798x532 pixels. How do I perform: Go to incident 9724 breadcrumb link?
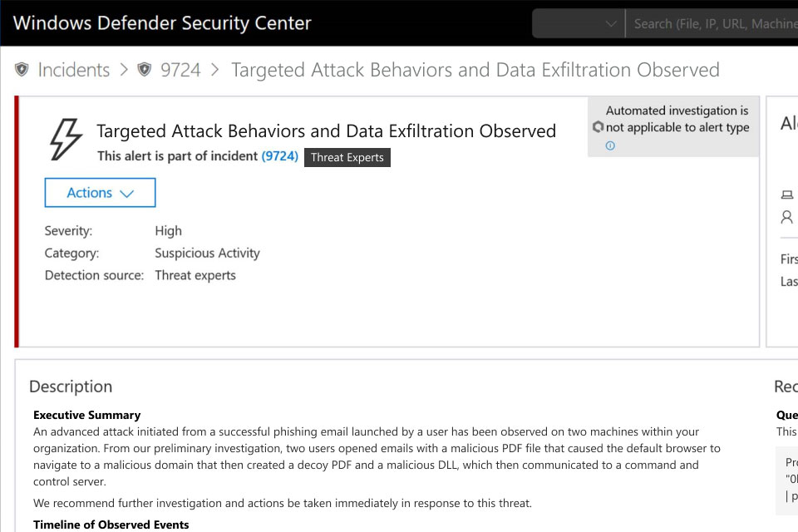coord(180,70)
